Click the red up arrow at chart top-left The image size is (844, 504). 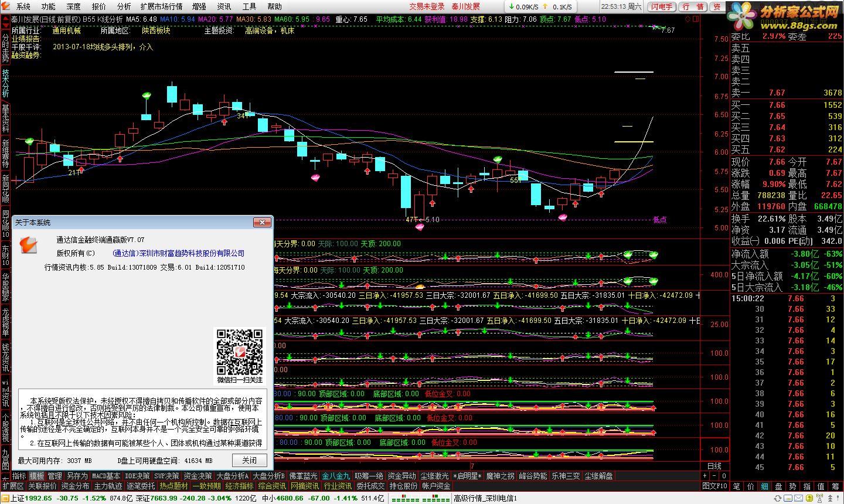pyautogui.click(x=6, y=19)
